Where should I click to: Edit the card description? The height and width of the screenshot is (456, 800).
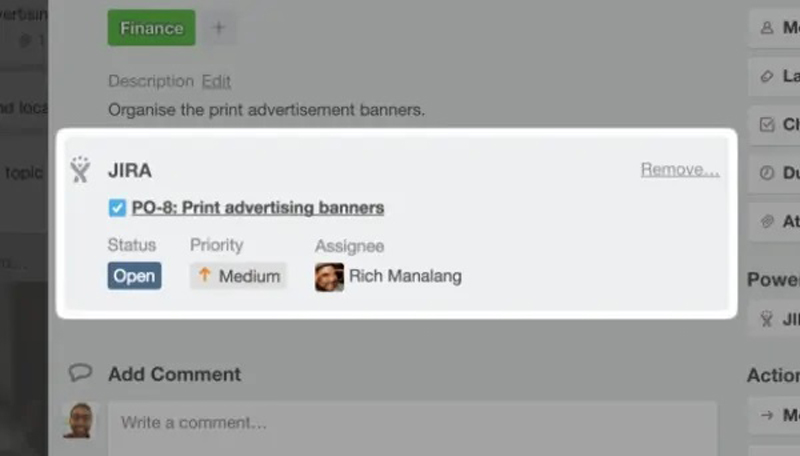(x=216, y=81)
